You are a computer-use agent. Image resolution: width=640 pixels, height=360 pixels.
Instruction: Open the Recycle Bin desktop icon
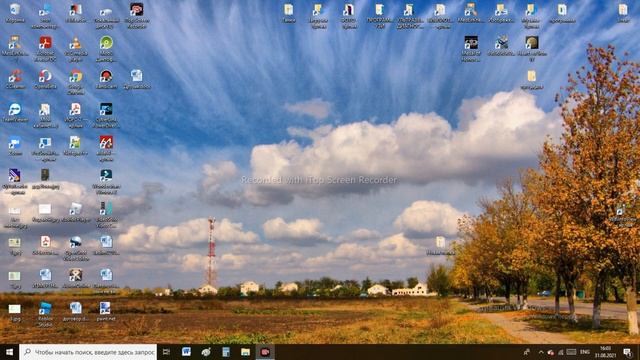[x=15, y=13]
